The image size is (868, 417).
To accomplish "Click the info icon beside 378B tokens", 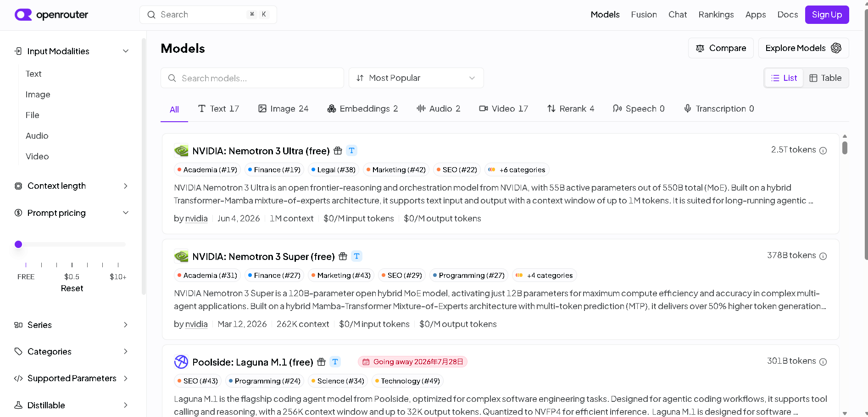I will pyautogui.click(x=823, y=256).
